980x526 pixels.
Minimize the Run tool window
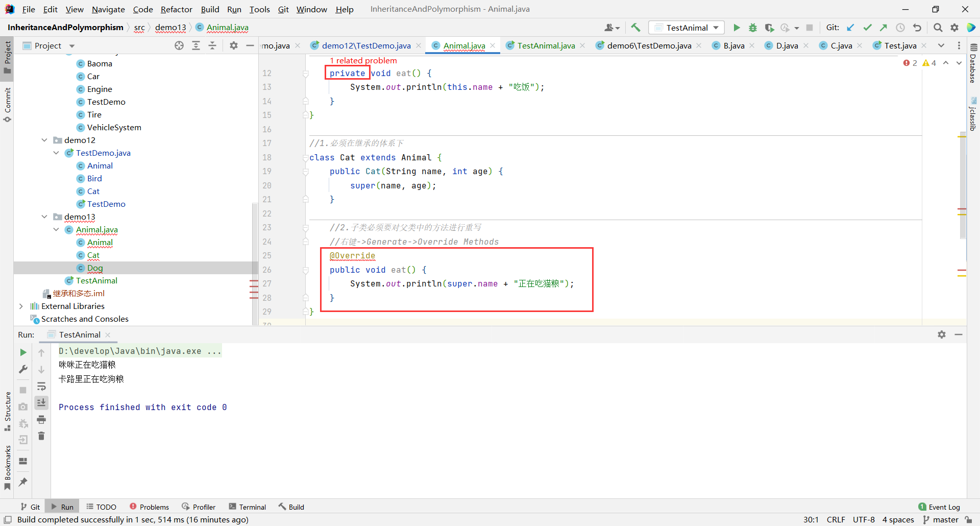tap(959, 334)
